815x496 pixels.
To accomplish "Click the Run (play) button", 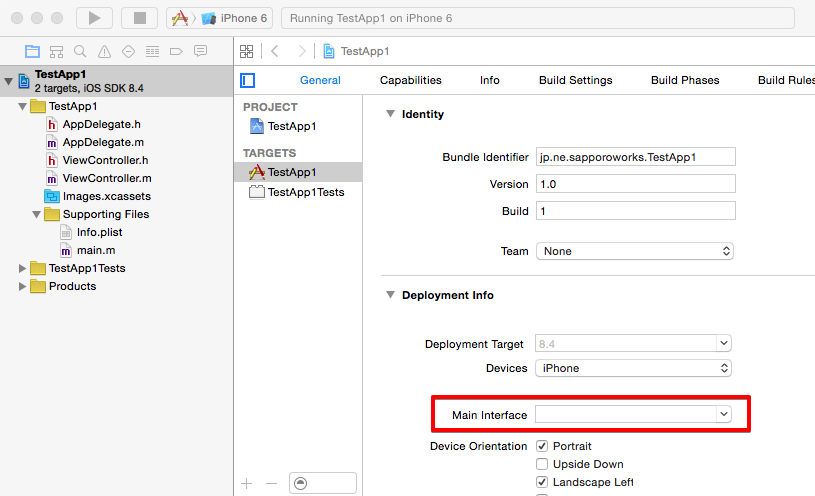I will pos(94,18).
